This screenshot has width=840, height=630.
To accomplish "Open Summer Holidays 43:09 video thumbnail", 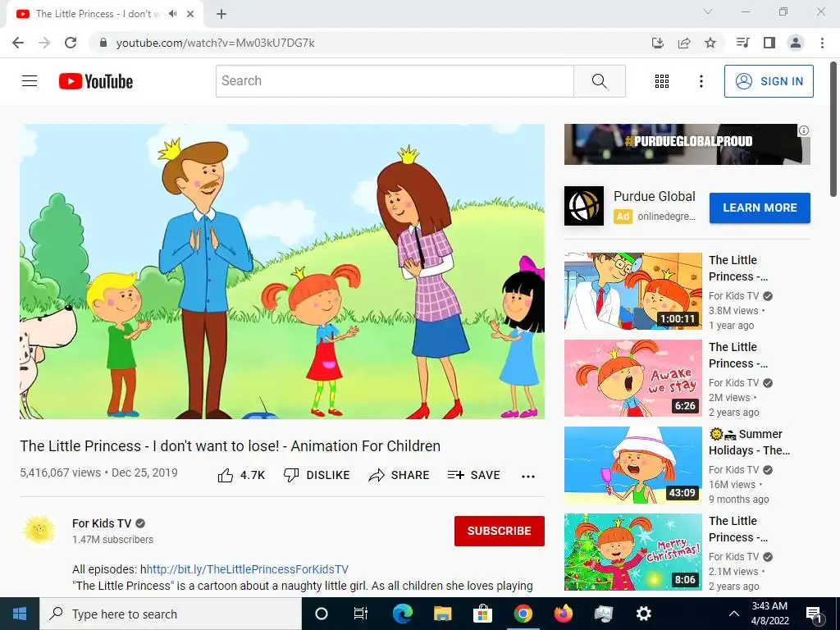I will point(632,464).
